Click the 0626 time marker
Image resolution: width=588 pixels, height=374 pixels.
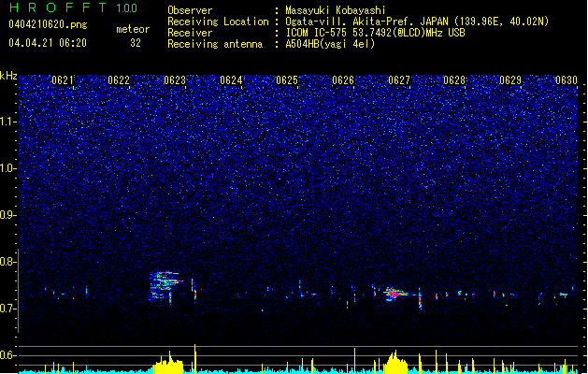click(343, 80)
